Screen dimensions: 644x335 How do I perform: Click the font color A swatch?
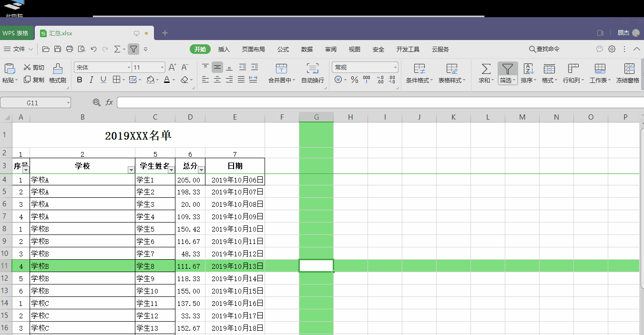click(167, 80)
